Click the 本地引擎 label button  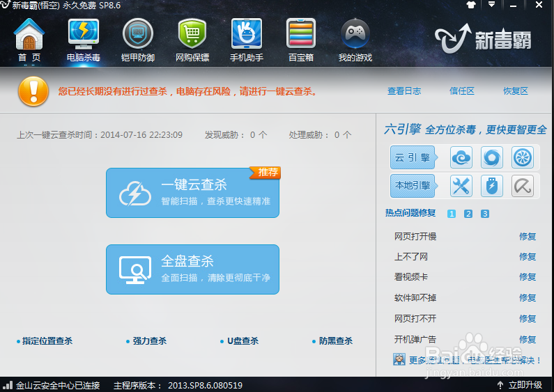[413, 185]
